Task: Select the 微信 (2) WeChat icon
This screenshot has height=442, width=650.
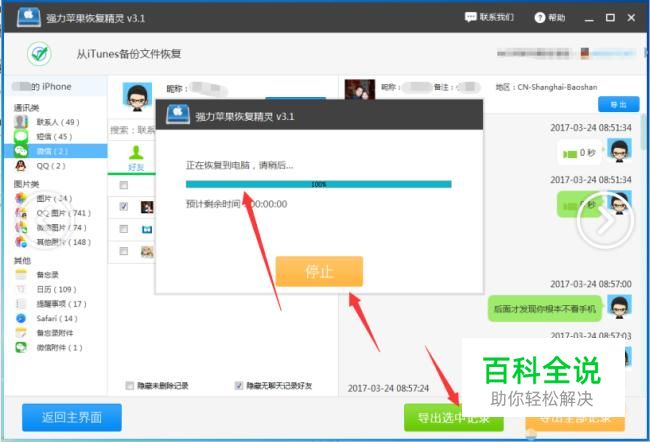Action: point(21,151)
